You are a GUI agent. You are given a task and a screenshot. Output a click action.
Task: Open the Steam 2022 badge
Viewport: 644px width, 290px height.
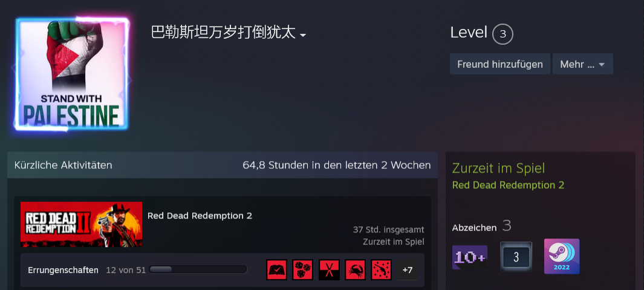(x=562, y=256)
